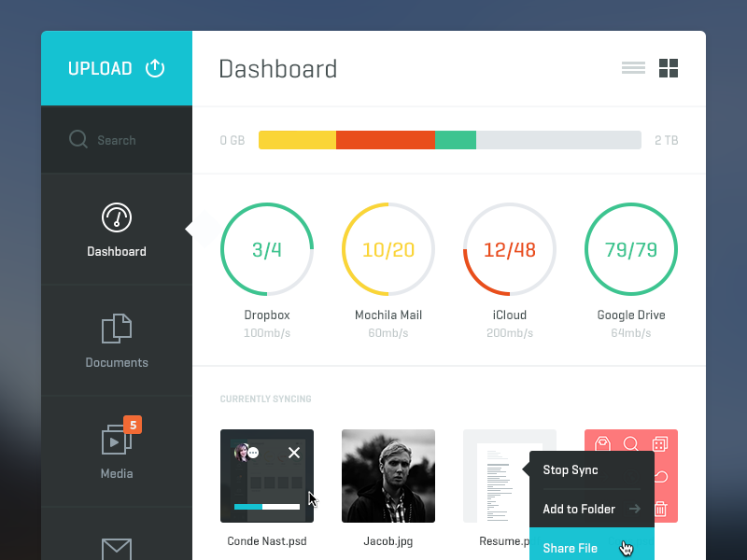
Task: Choose Stop Sync from the context menu
Action: (x=592, y=470)
